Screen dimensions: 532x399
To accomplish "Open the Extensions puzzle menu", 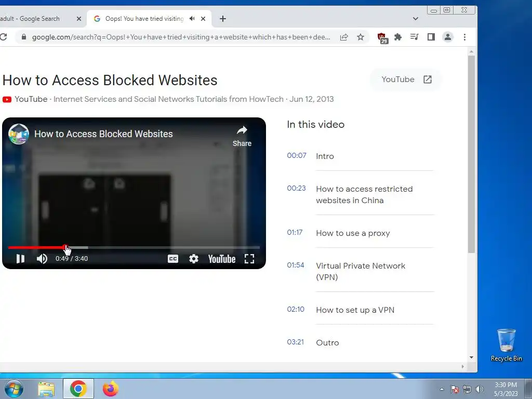I will click(398, 37).
